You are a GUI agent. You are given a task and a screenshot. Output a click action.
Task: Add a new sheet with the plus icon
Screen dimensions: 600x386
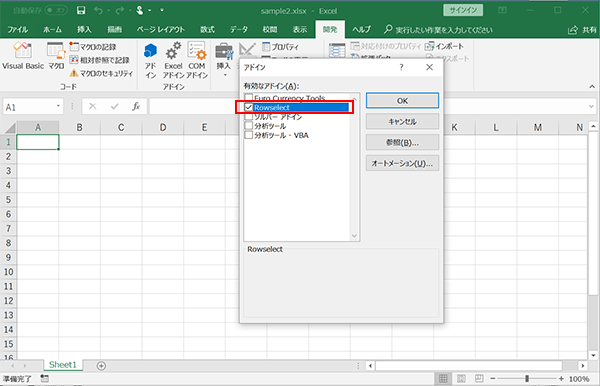[101, 366]
